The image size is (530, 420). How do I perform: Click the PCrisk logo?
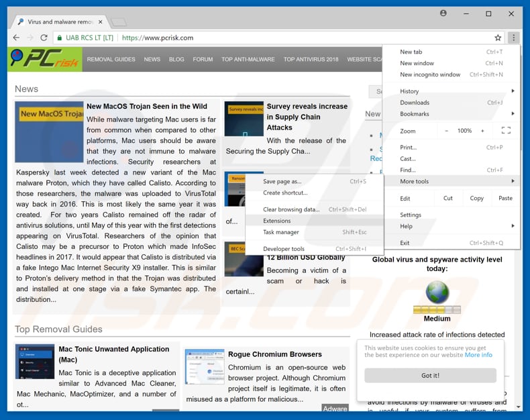point(45,59)
